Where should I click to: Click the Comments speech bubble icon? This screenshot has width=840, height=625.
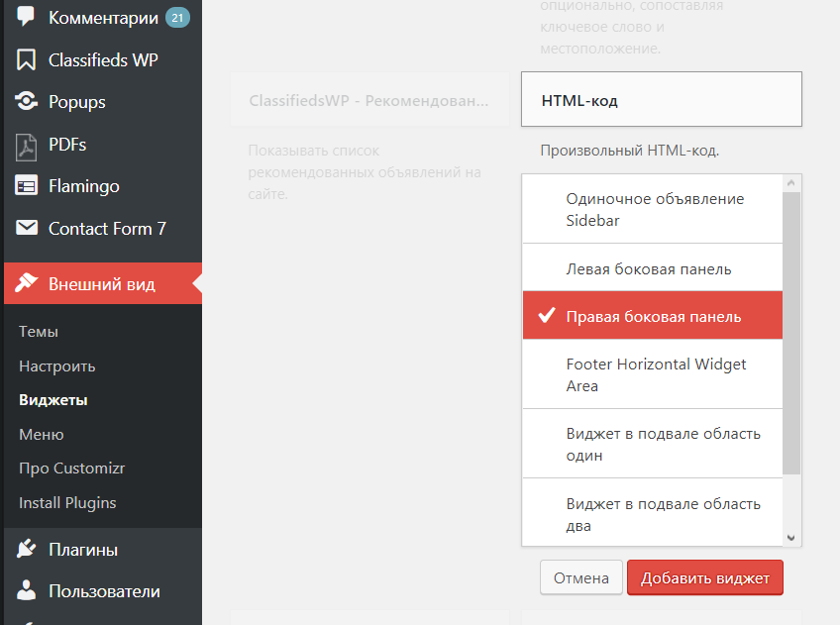pyautogui.click(x=26, y=16)
